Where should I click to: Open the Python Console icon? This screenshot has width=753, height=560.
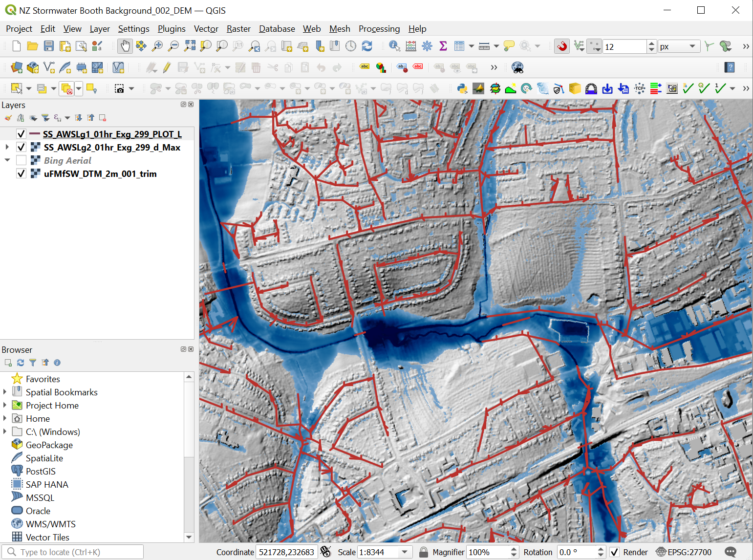[x=462, y=88]
